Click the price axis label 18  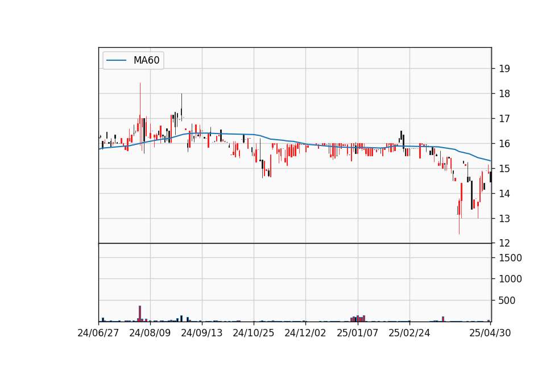[x=504, y=94]
